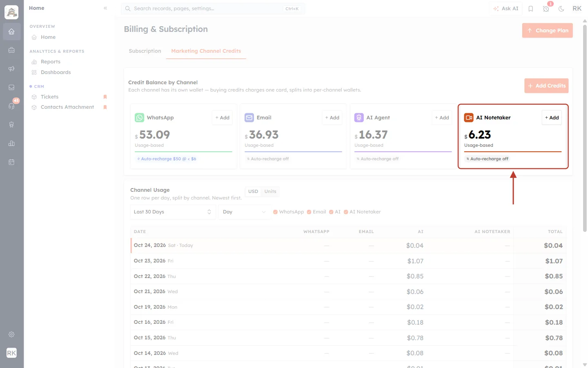This screenshot has height=368, width=588.
Task: Open Reports in the sidebar
Action: click(50, 62)
